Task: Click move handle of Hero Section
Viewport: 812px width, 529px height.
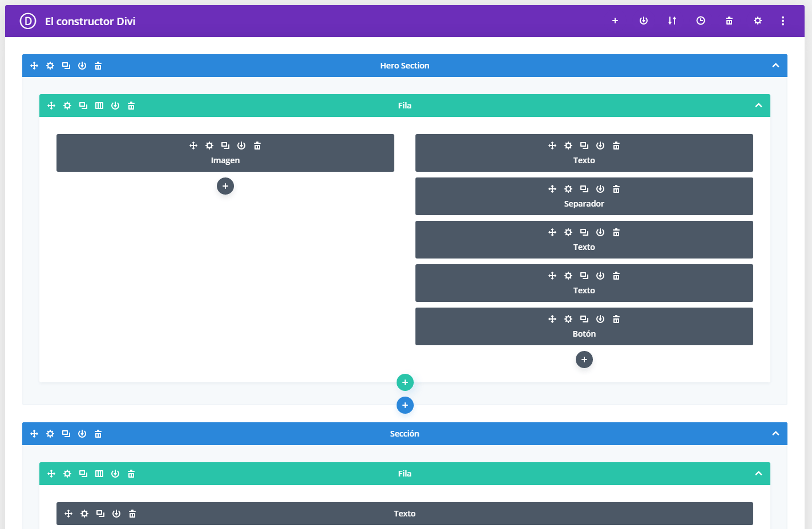Action: tap(34, 66)
